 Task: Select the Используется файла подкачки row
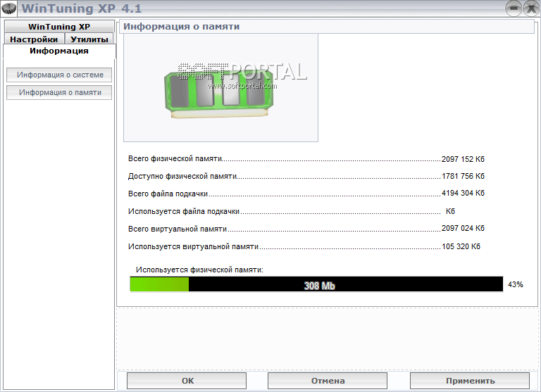(x=292, y=211)
